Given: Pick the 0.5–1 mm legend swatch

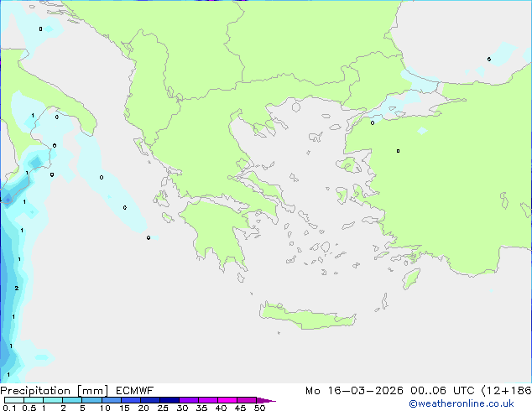Looking at the screenshot, I should 34,400.
